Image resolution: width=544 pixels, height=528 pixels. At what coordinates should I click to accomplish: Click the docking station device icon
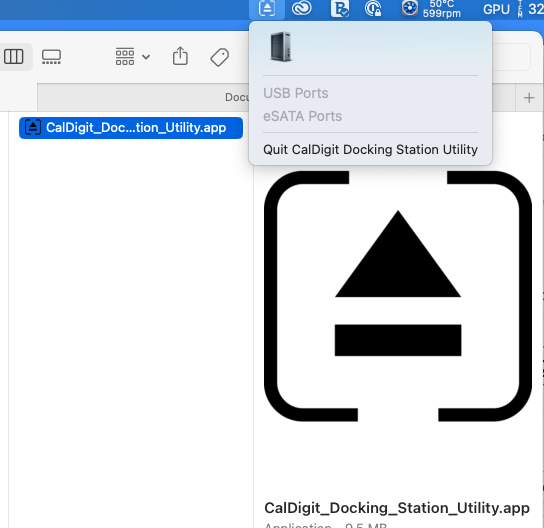(281, 46)
